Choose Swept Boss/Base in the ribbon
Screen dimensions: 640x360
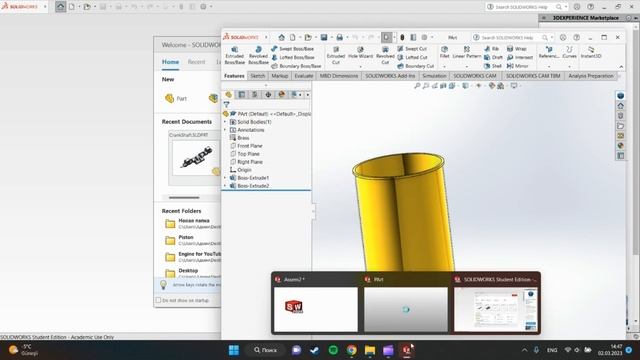click(292, 49)
